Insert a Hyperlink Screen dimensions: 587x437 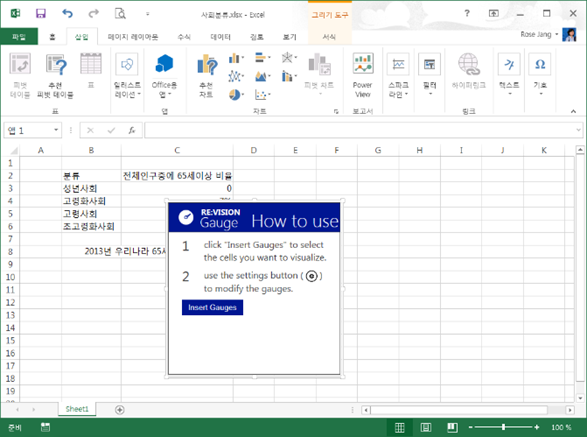(x=469, y=71)
